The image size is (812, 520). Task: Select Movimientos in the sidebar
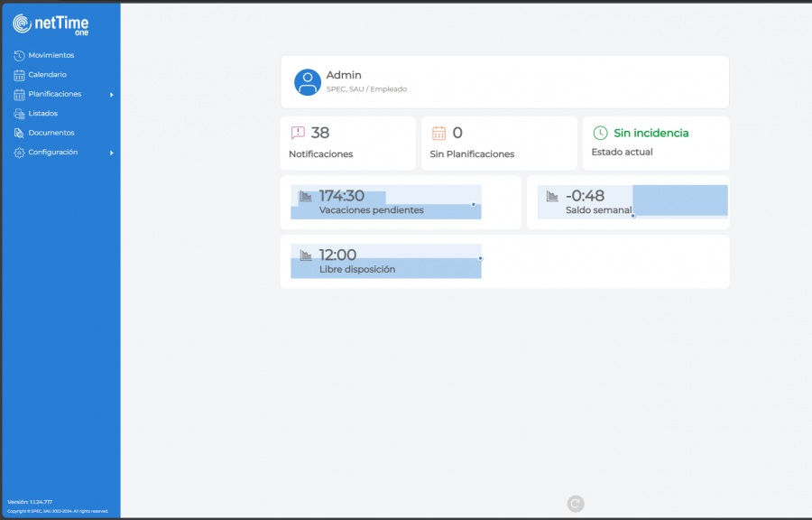(x=43, y=55)
